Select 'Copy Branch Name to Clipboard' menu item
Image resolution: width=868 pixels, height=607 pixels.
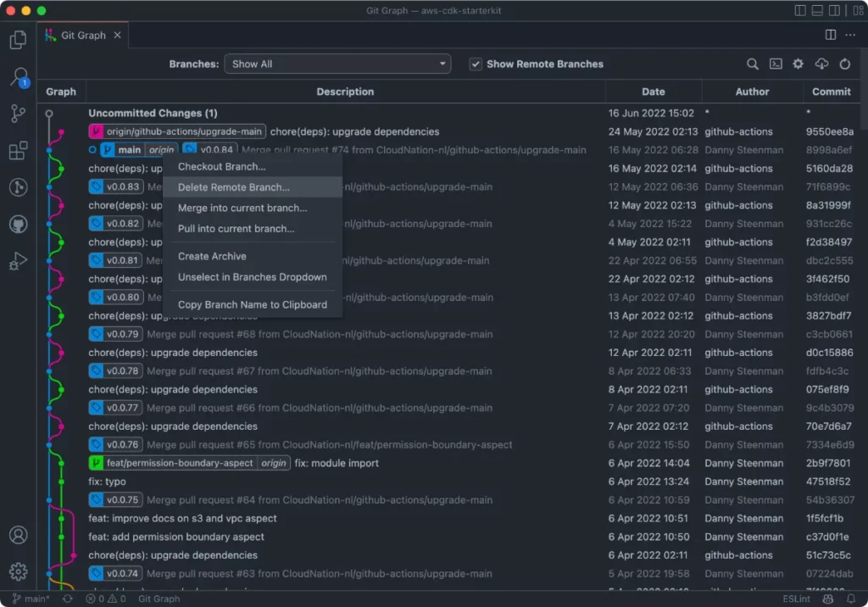click(252, 304)
